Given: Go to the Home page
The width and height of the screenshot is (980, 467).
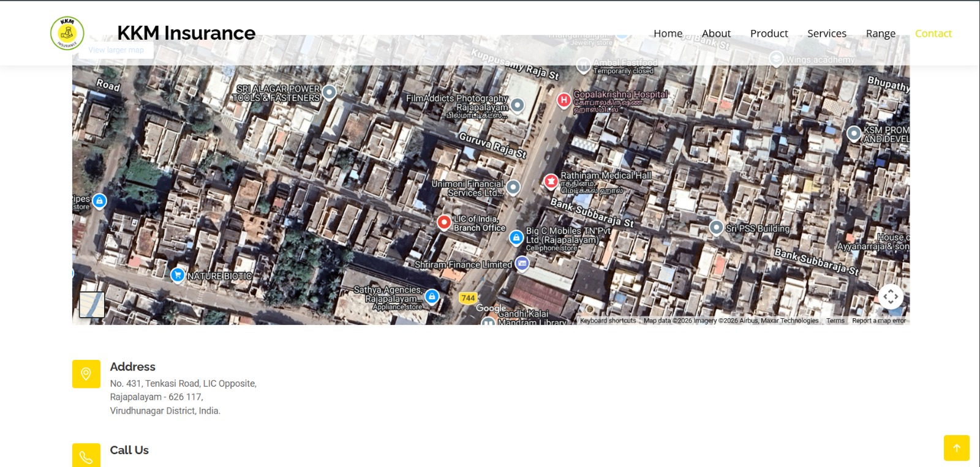Looking at the screenshot, I should point(668,34).
